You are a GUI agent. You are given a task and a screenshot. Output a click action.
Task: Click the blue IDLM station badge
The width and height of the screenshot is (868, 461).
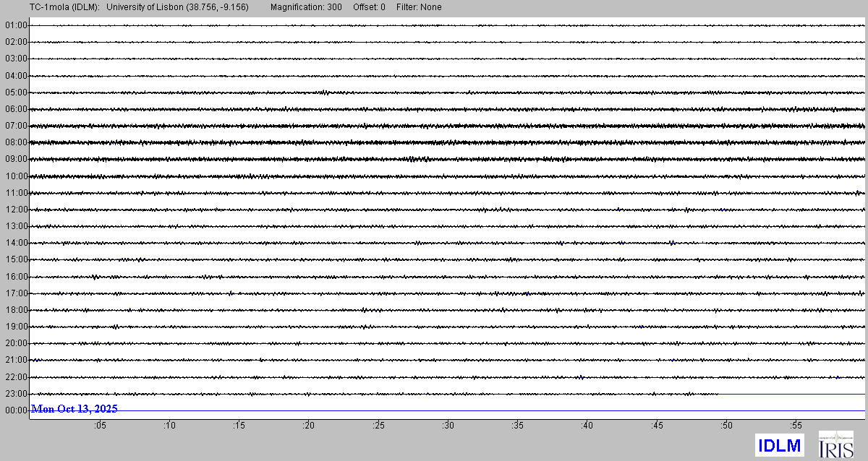point(779,445)
